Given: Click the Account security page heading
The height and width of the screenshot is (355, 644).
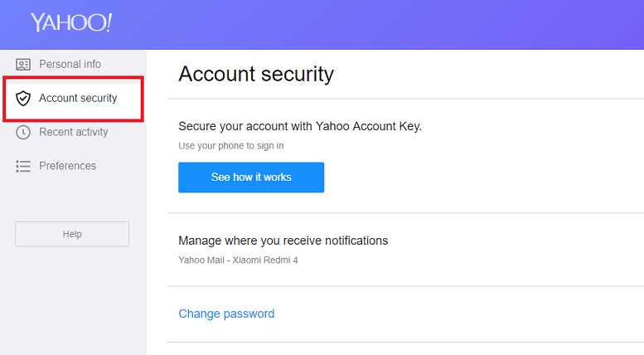Looking at the screenshot, I should 256,74.
